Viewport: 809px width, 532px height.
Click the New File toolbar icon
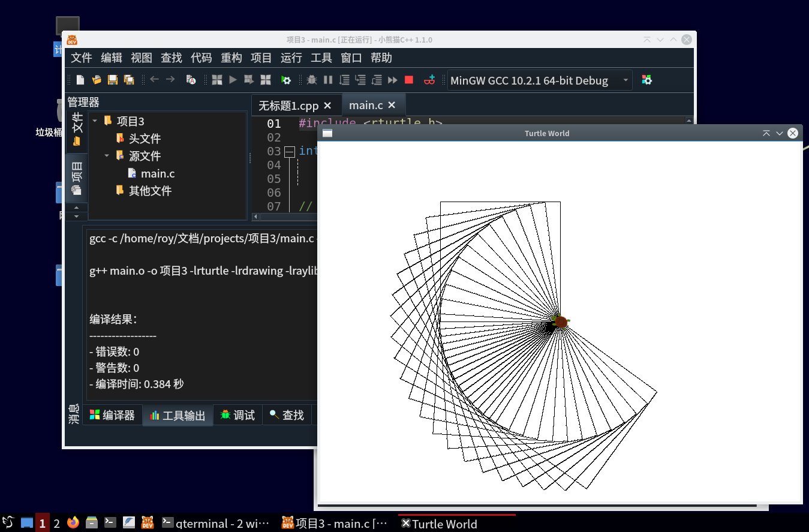[x=80, y=80]
